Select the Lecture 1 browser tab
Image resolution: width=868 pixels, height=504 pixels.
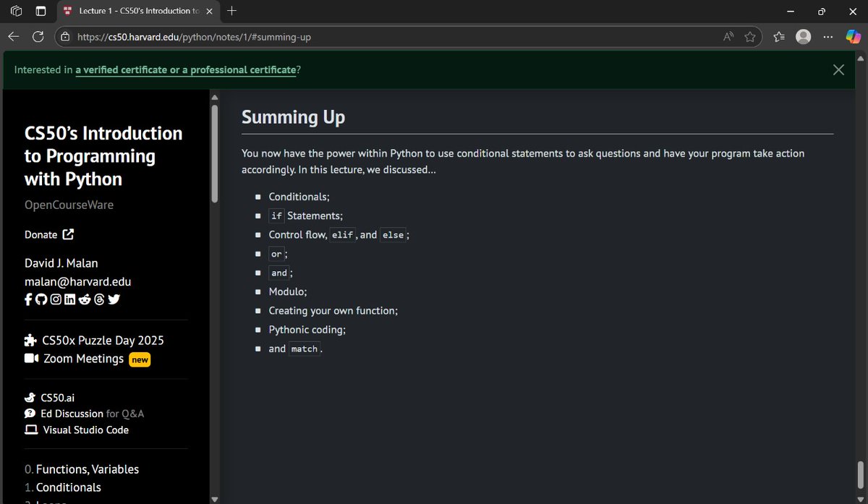click(x=138, y=11)
